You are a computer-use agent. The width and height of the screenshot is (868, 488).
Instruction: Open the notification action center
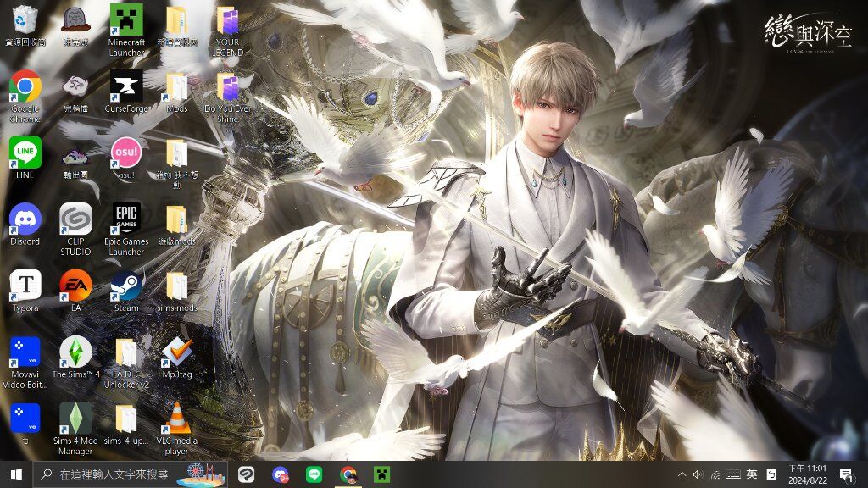847,474
